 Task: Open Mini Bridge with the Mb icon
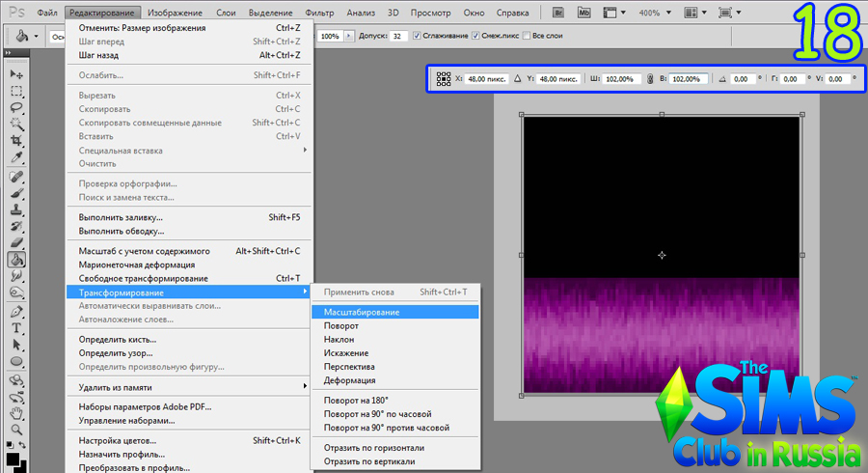585,14
